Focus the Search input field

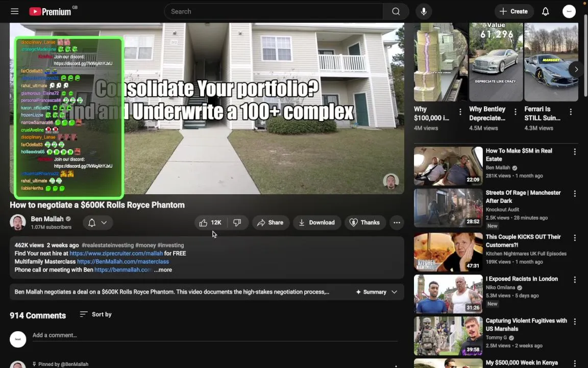pyautogui.click(x=274, y=11)
